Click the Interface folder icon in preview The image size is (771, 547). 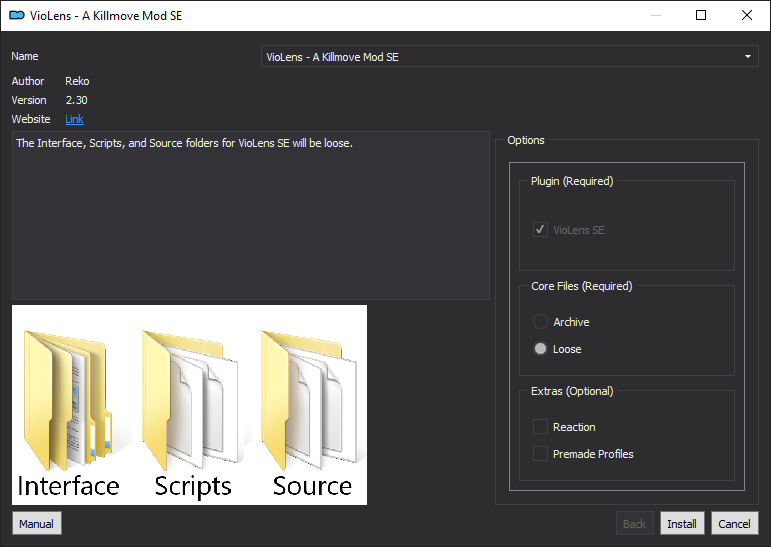(x=68, y=400)
